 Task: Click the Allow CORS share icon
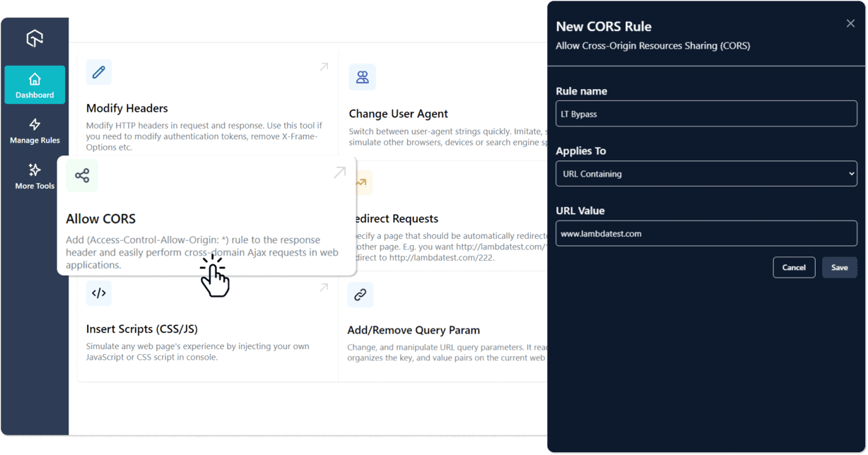(x=82, y=175)
